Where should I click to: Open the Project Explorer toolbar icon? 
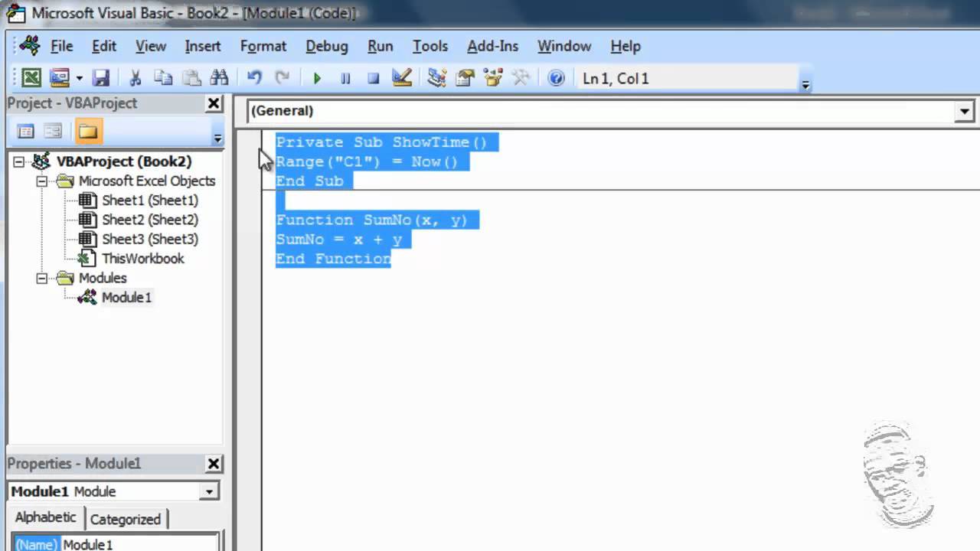point(436,77)
